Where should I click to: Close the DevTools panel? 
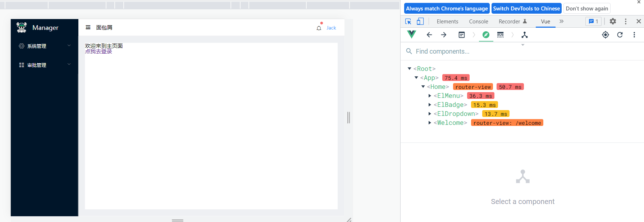639,22
